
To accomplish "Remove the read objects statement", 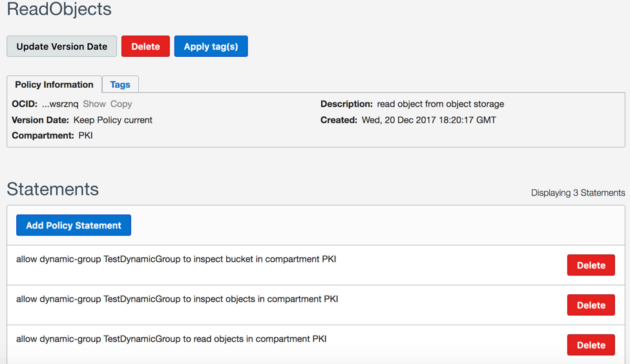I will point(591,345).
